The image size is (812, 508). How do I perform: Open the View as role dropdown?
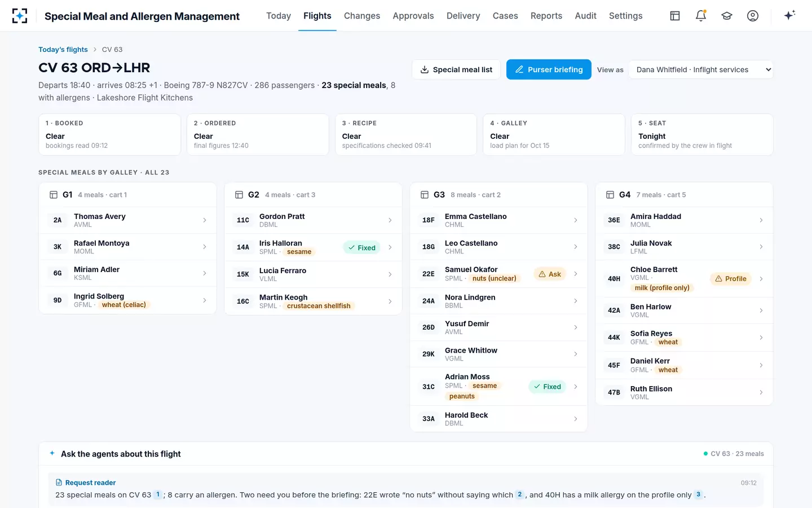click(x=701, y=69)
